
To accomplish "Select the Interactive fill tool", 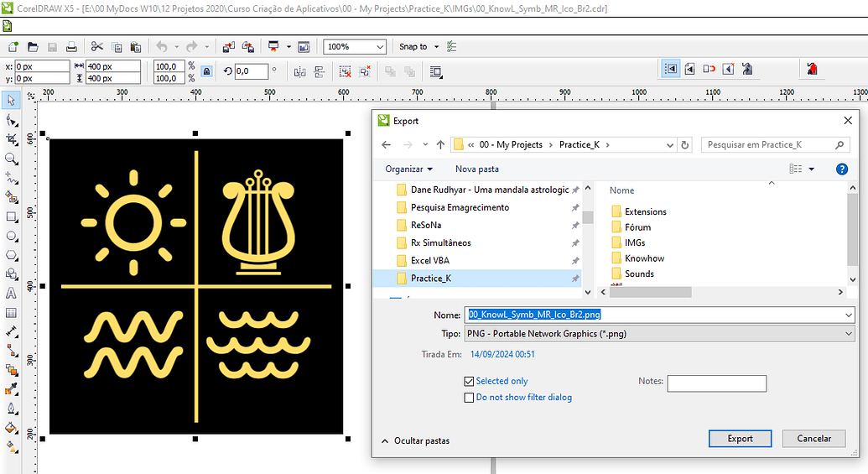I will [11, 445].
